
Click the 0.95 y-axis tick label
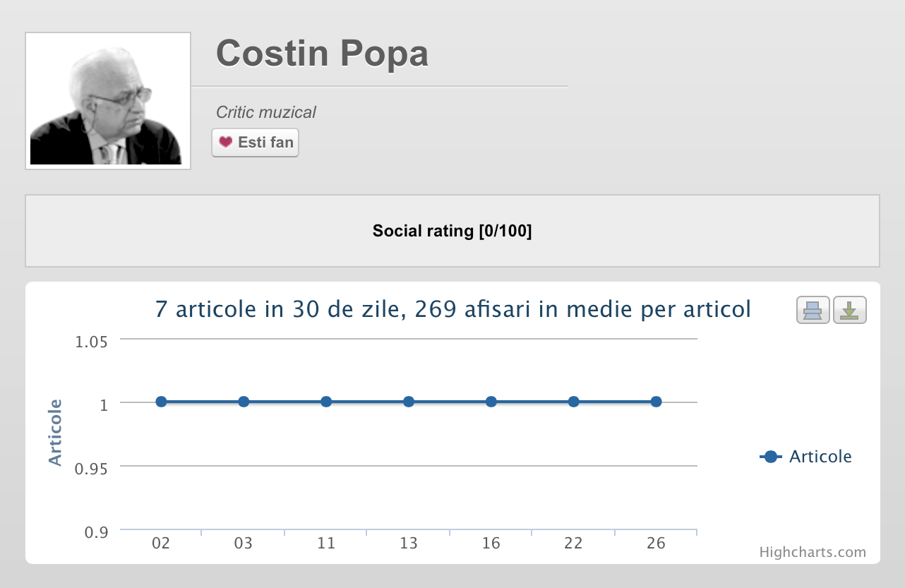tap(91, 469)
